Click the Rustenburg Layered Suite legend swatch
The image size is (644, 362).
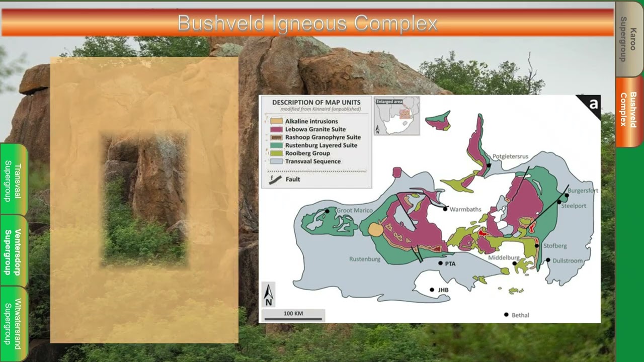(x=276, y=145)
